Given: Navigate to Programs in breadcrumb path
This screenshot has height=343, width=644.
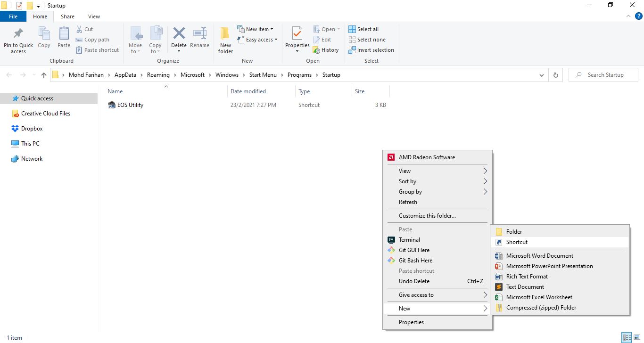Looking at the screenshot, I should [x=299, y=75].
